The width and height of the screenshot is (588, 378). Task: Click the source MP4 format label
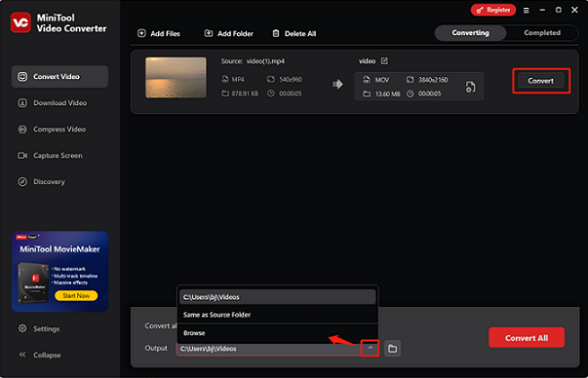pos(238,80)
